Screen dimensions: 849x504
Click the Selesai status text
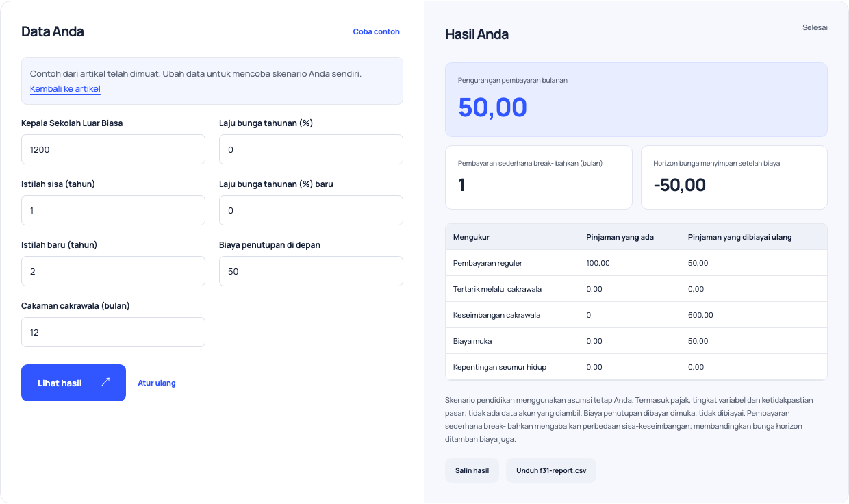815,27
